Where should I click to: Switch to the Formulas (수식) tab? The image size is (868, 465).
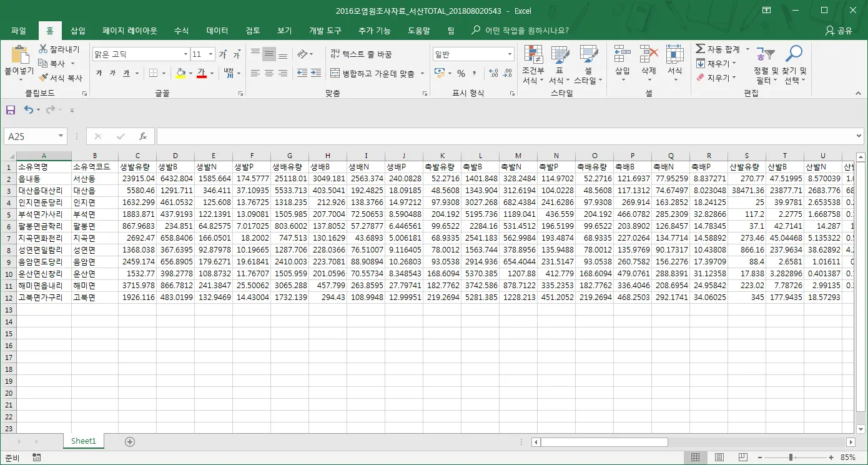(181, 31)
